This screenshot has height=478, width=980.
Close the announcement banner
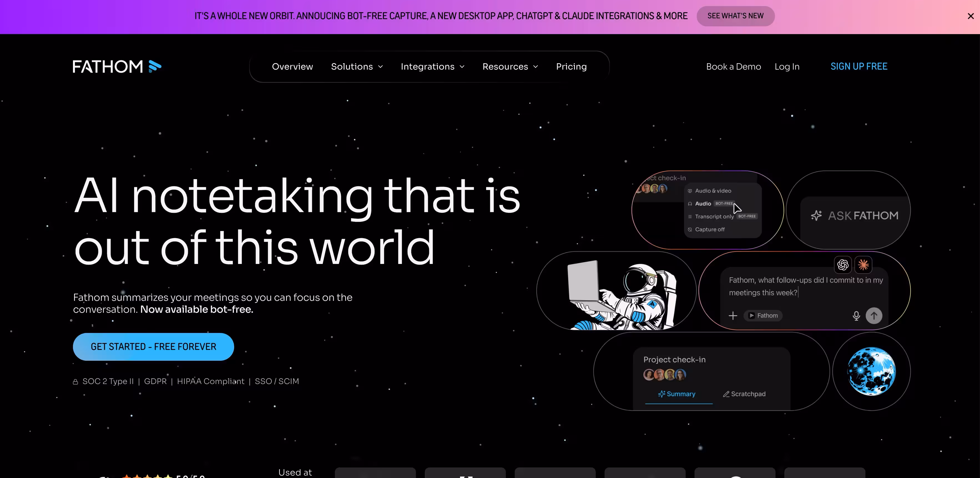[971, 16]
